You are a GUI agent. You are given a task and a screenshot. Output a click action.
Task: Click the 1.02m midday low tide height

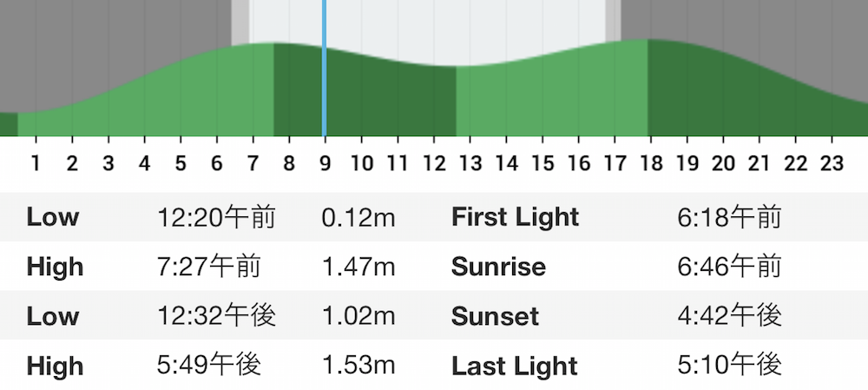click(x=358, y=316)
